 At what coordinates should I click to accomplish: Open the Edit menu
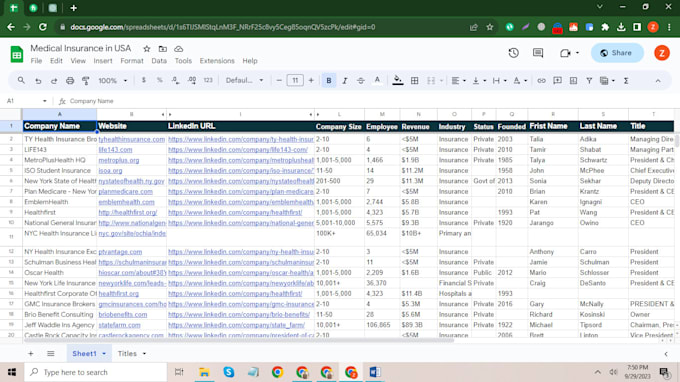pyautogui.click(x=56, y=61)
